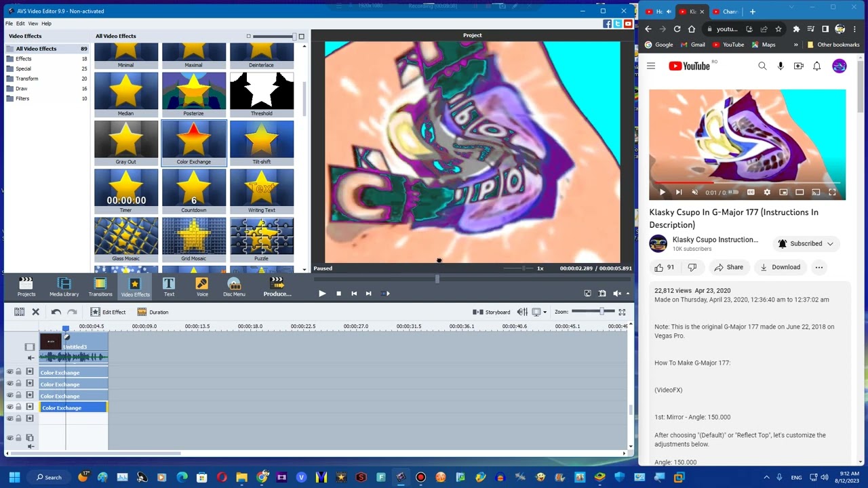Open the Media Library section
Viewport: 868px width, 488px height.
(x=64, y=287)
